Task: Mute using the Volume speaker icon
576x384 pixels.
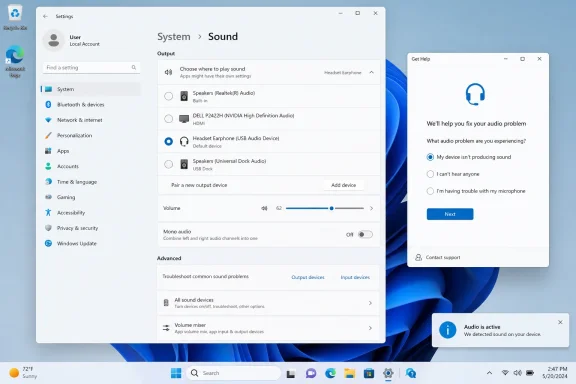Action: point(264,208)
